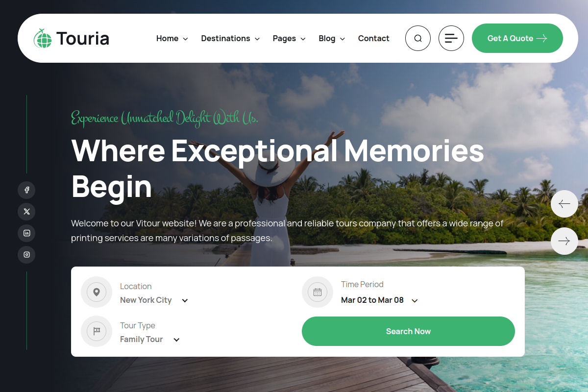Expand the New York City location dropdown
Viewport: 588px width, 392px height.
[x=154, y=300]
